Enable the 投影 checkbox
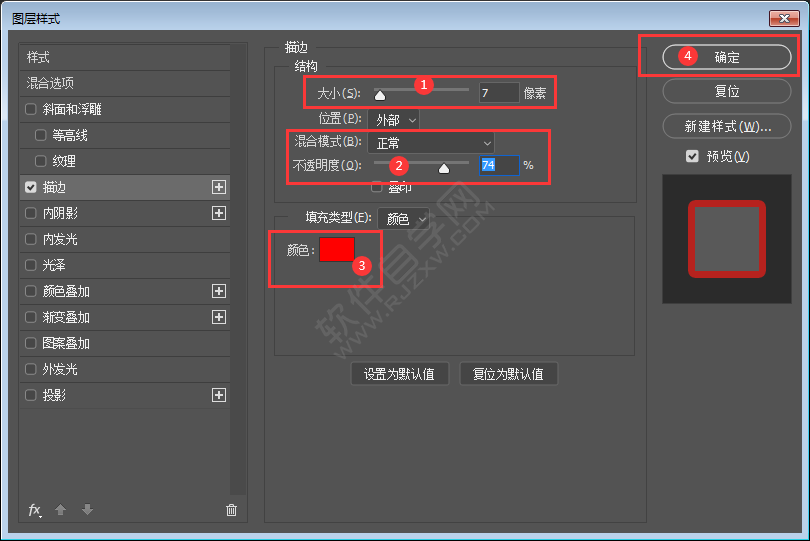 pos(30,395)
